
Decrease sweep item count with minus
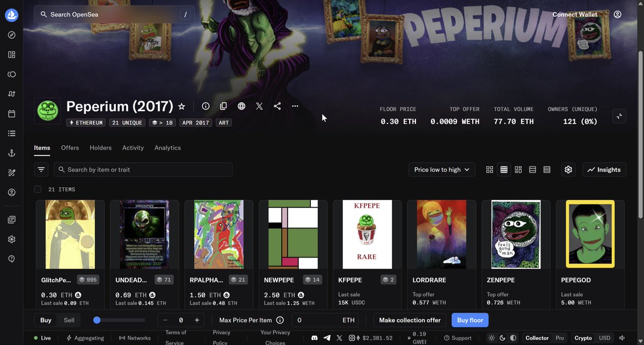[x=165, y=320]
